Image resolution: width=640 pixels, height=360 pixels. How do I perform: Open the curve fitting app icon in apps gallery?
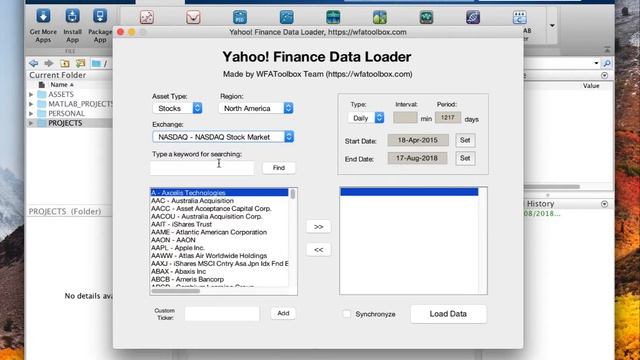pyautogui.click(x=147, y=17)
